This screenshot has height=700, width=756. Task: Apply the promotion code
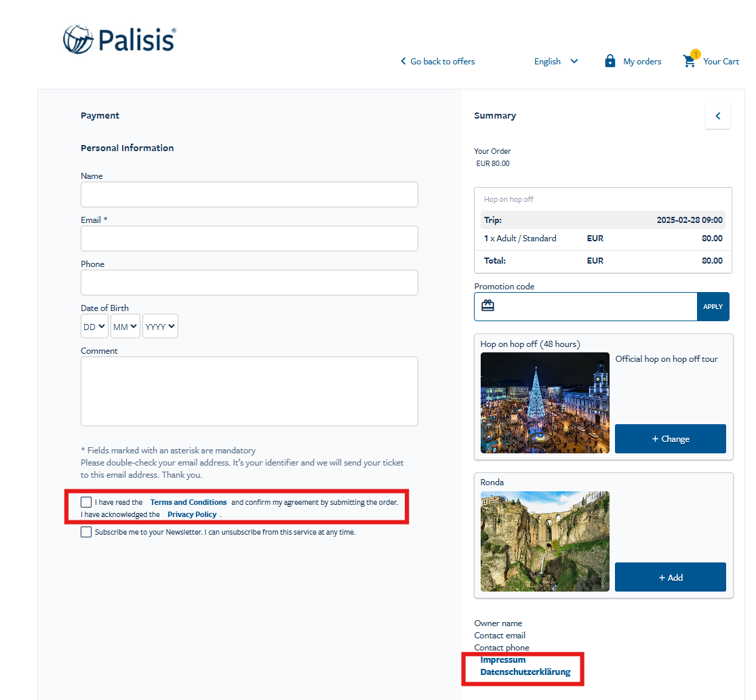[713, 306]
